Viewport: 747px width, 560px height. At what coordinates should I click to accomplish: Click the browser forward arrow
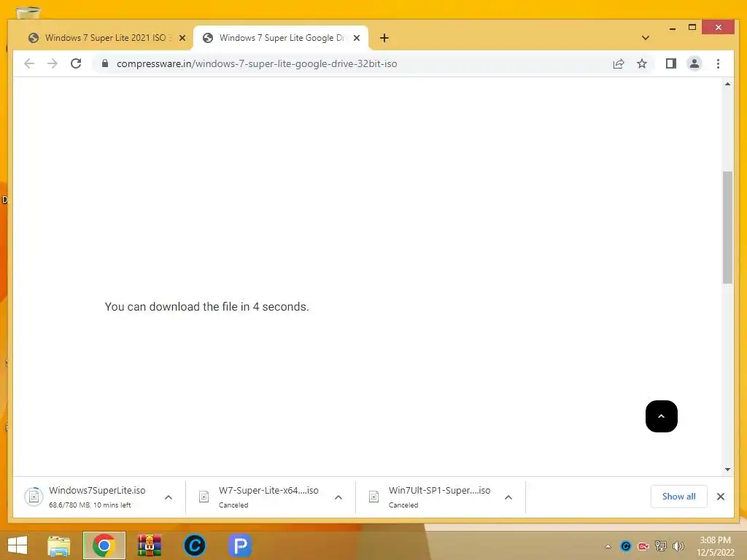click(x=53, y=63)
